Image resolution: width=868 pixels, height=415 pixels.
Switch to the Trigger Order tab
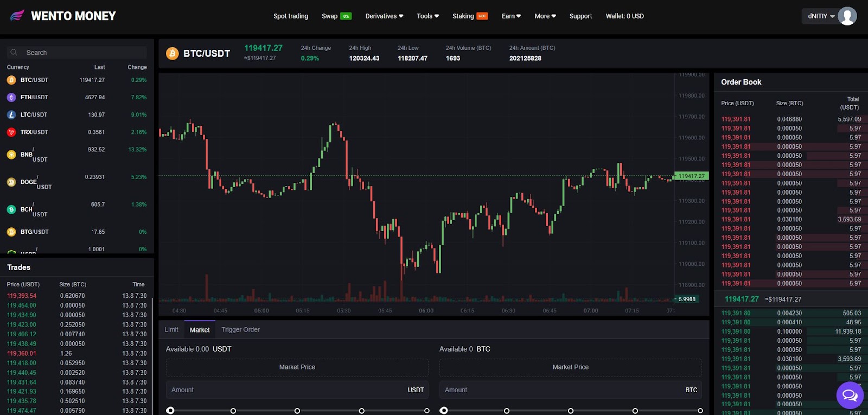click(240, 330)
